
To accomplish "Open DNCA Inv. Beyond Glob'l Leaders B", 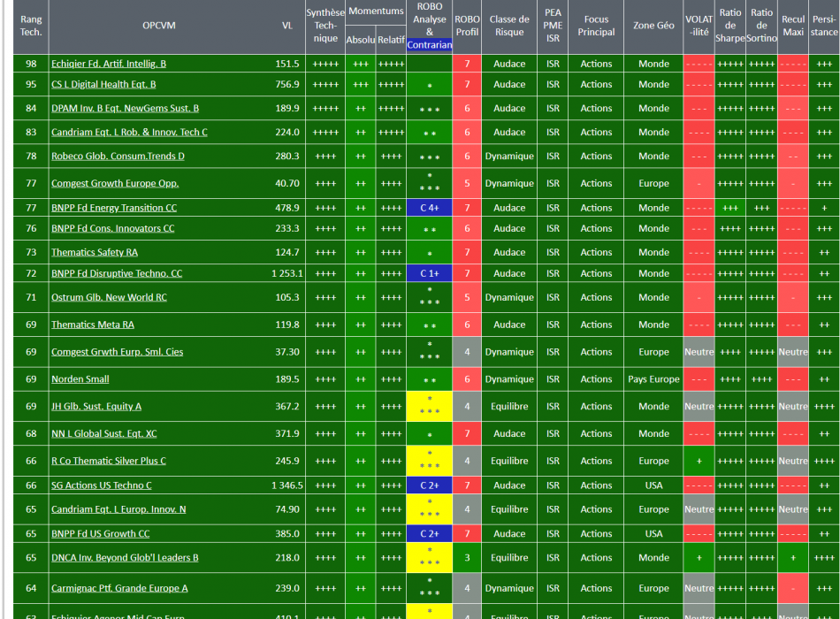I will [x=125, y=558].
